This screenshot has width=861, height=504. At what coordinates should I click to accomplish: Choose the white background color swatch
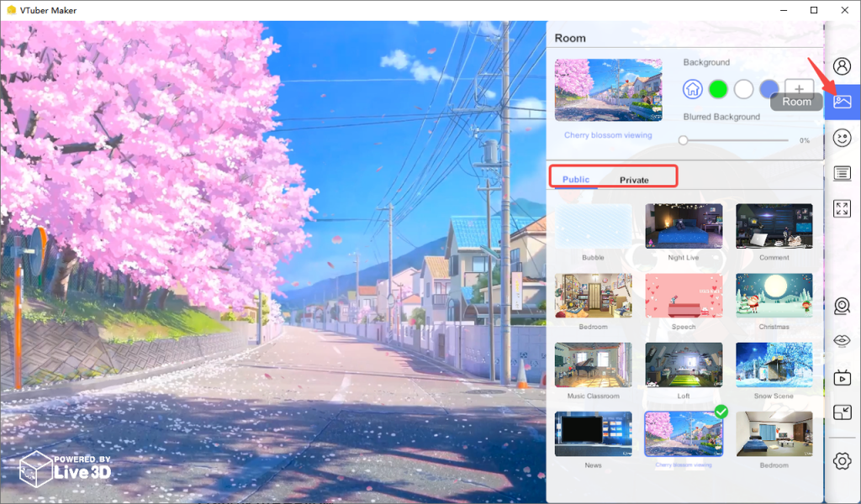tap(743, 89)
